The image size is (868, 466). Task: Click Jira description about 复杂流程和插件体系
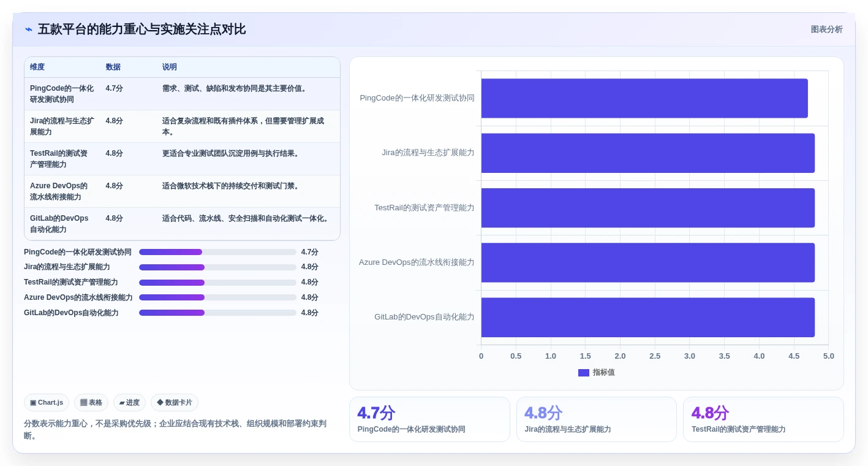(243, 126)
